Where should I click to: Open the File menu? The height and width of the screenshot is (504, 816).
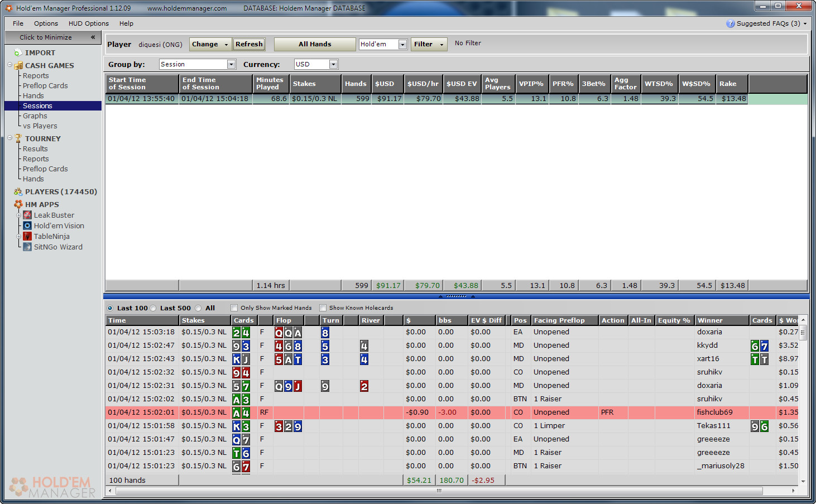coord(18,23)
